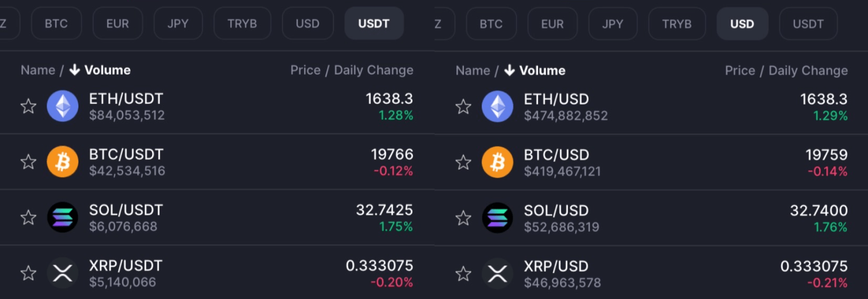This screenshot has width=868, height=299.
Task: Toggle Volume sort arrow above ETH/USD list
Action: click(x=509, y=71)
